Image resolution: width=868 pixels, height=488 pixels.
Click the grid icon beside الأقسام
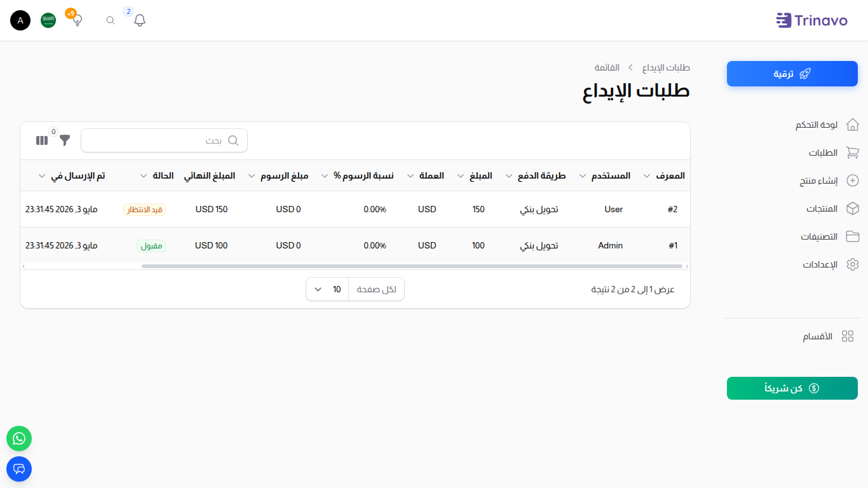point(848,337)
